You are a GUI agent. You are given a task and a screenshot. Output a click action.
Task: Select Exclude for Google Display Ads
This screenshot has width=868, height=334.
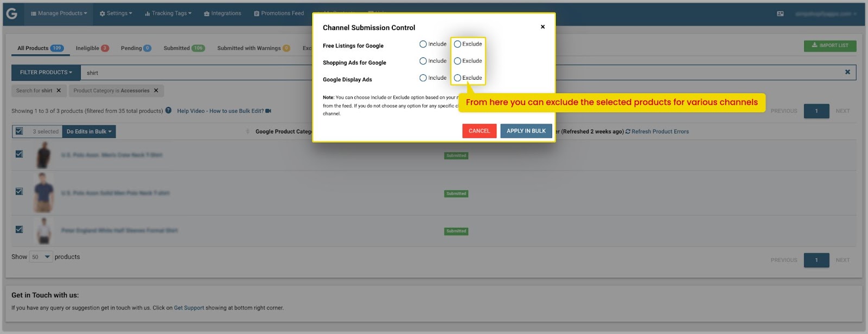(x=457, y=78)
